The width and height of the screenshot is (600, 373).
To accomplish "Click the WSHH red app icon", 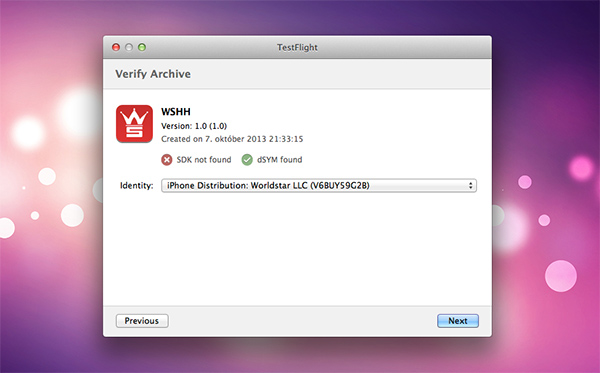I will (134, 124).
